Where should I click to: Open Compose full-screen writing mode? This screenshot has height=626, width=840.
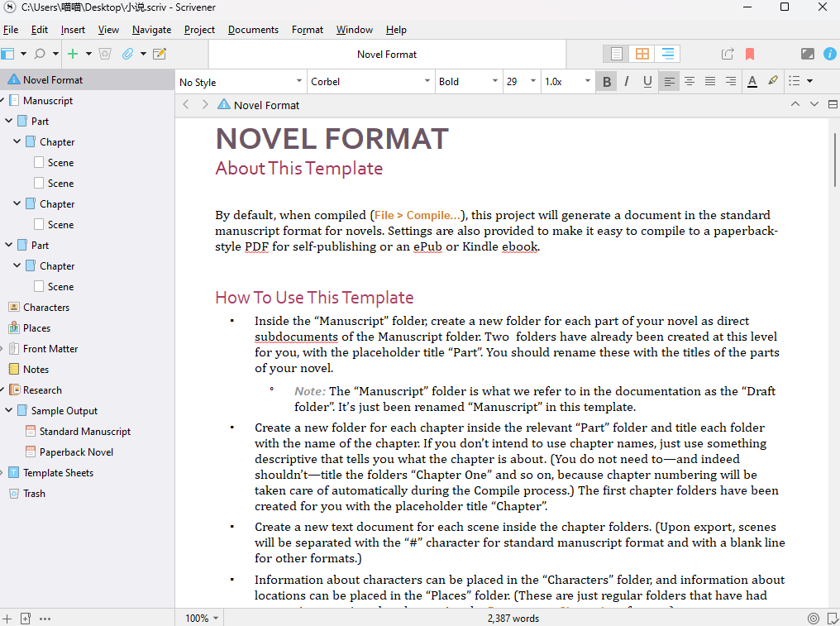807,53
